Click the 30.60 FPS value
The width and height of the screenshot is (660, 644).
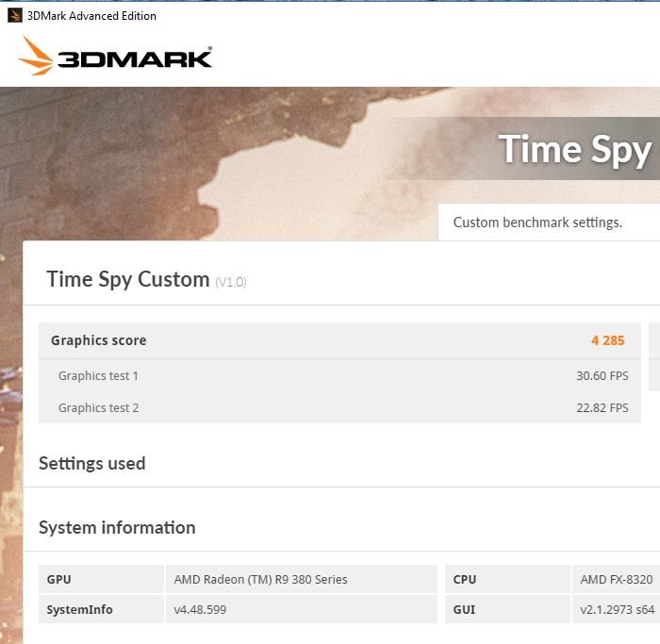point(602,375)
